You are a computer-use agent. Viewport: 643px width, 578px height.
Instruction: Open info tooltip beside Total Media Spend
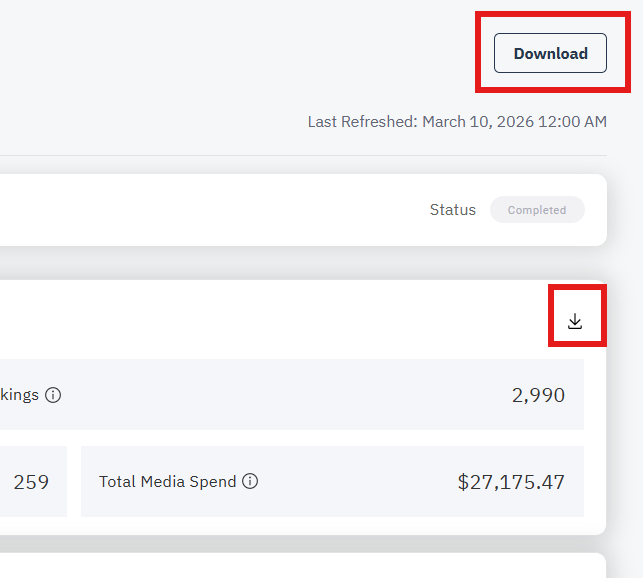coord(250,481)
